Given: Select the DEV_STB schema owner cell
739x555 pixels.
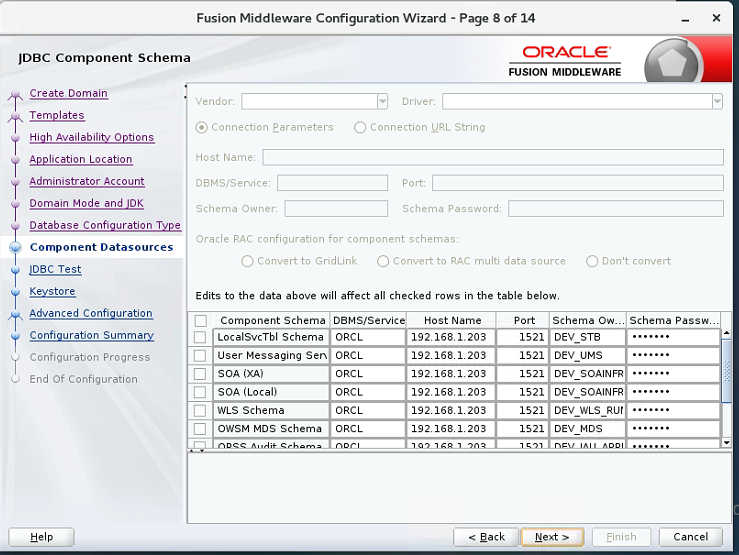Looking at the screenshot, I should (x=588, y=337).
